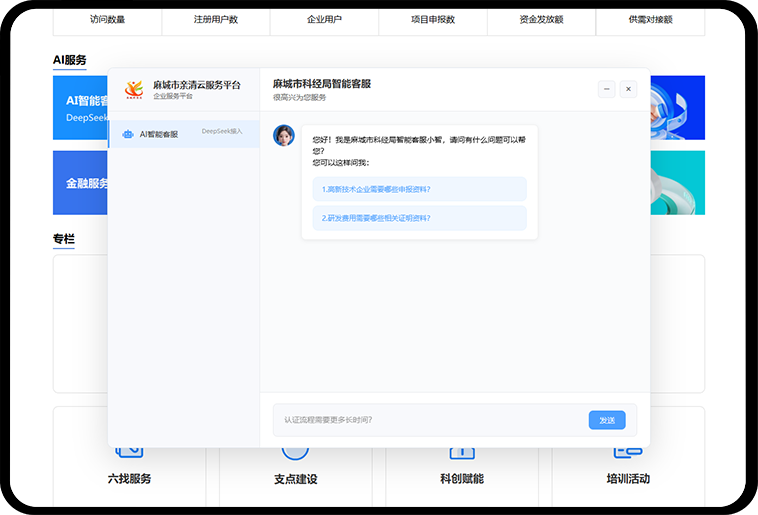
Task: Click the customer service assistant avatar
Action: (x=284, y=135)
